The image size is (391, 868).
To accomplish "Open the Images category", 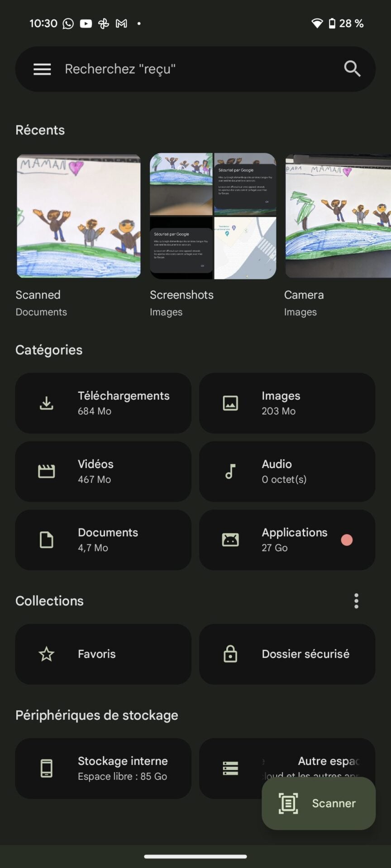I will click(x=287, y=403).
